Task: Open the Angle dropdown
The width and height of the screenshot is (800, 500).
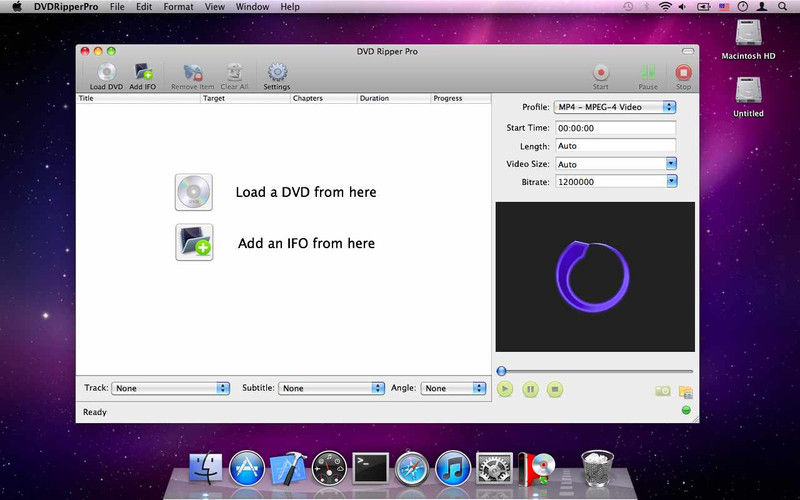Action: 453,388
